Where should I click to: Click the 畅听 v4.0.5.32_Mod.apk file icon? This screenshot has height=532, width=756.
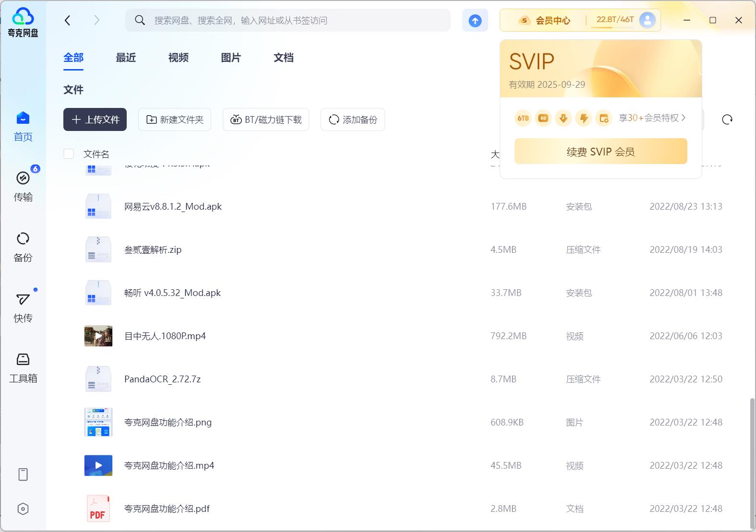click(x=98, y=293)
